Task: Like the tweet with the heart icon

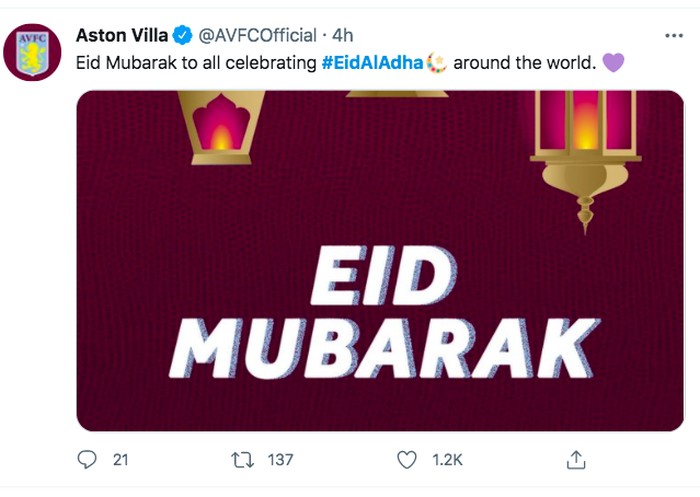Action: pyautogui.click(x=406, y=460)
